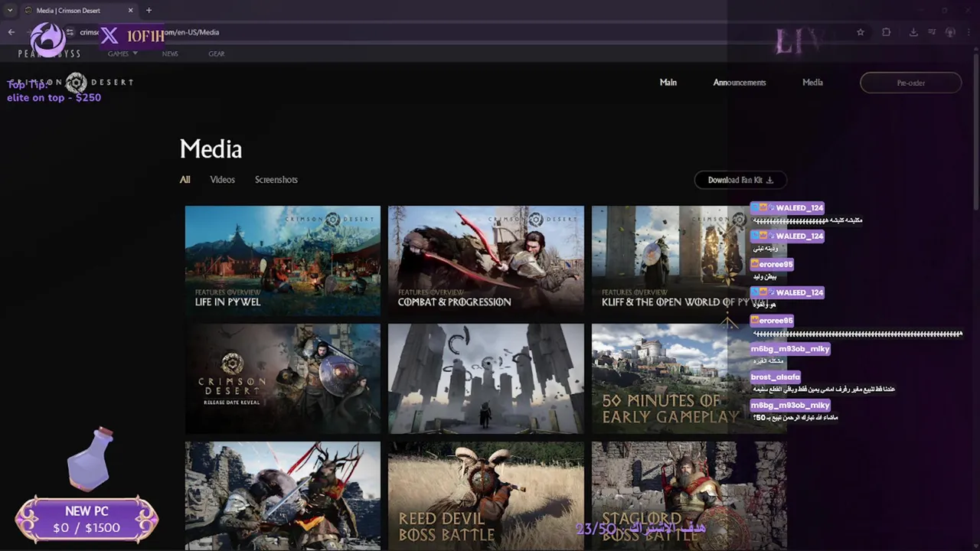Expand the GAMES dropdown menu

pos(122,54)
